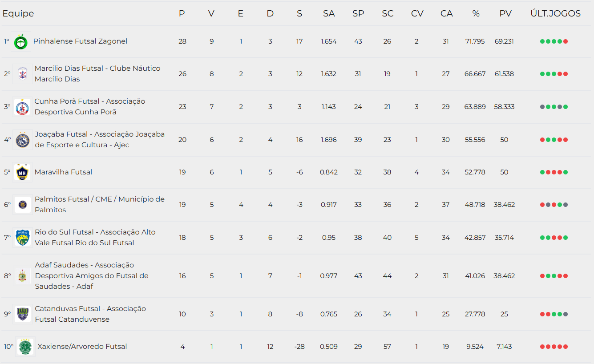Click the last red dot in Pinhalense's recent games
The image size is (594, 364).
566,41
